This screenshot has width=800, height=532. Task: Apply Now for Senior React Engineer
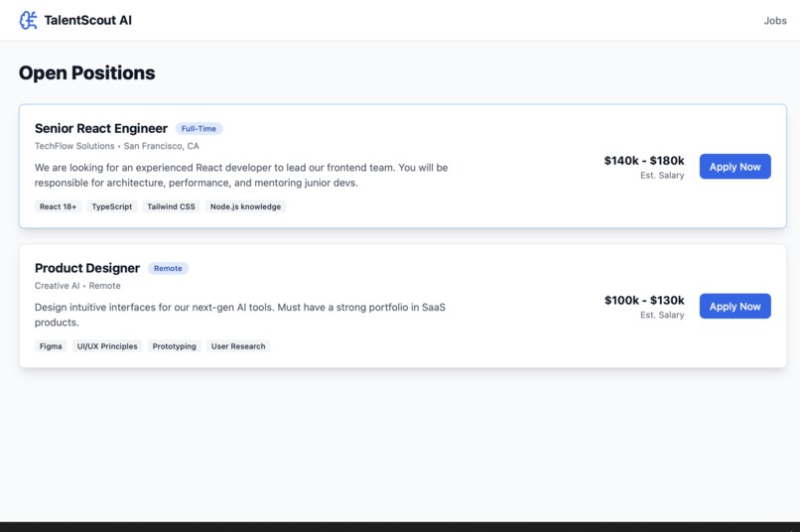[x=734, y=167]
